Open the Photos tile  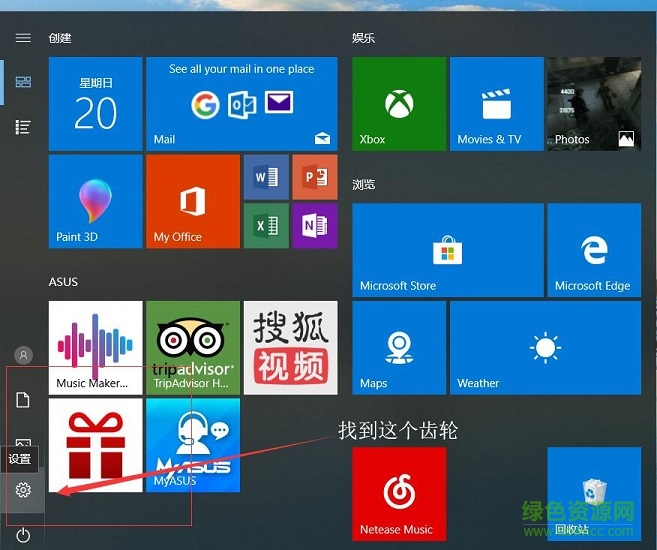point(594,104)
